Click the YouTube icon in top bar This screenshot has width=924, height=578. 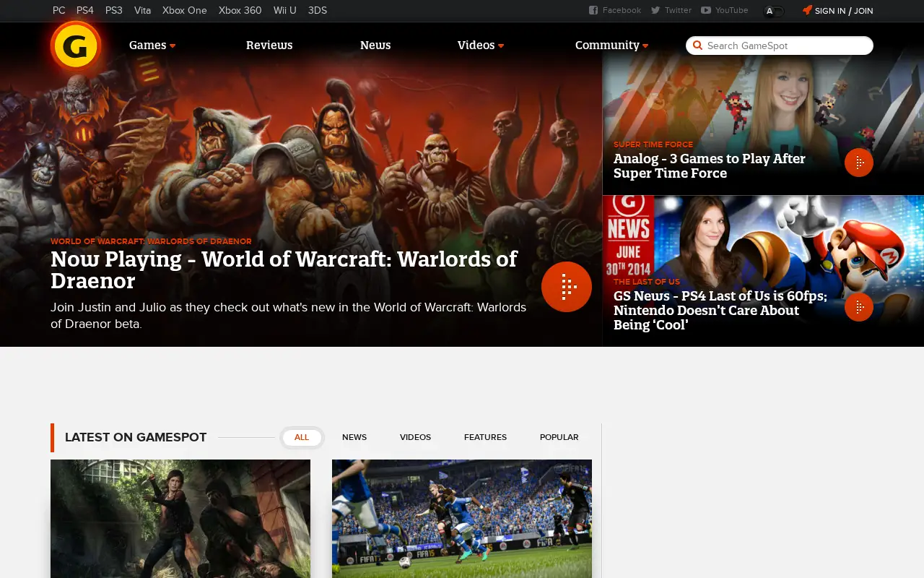point(706,10)
